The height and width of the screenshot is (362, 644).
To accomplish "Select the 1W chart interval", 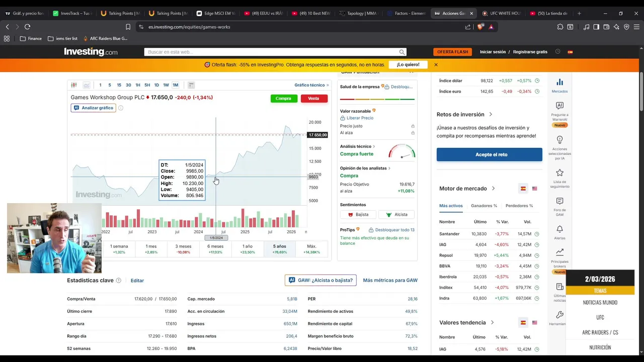I will tap(166, 85).
